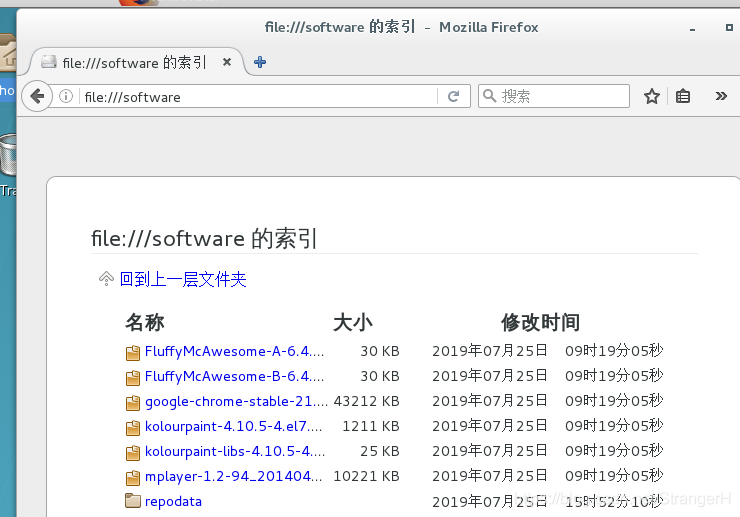Select the file:///software 的索引 tab
This screenshot has width=740, height=517.
click(135, 62)
